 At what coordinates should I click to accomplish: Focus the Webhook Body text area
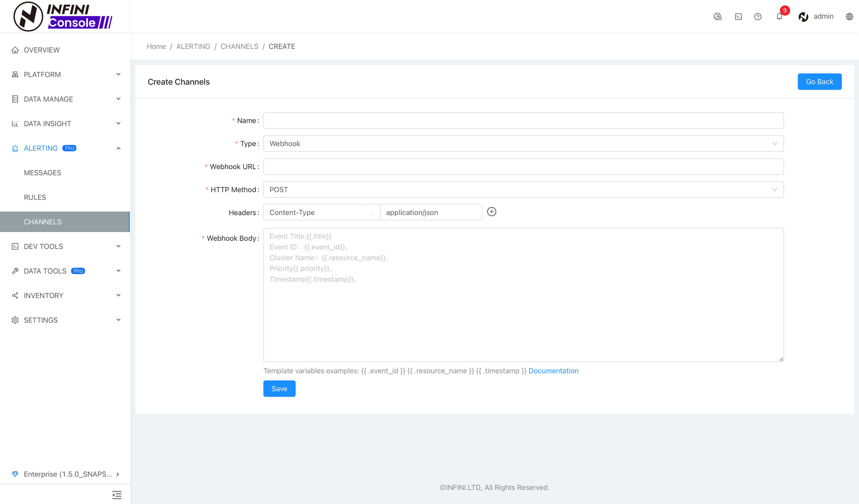523,295
